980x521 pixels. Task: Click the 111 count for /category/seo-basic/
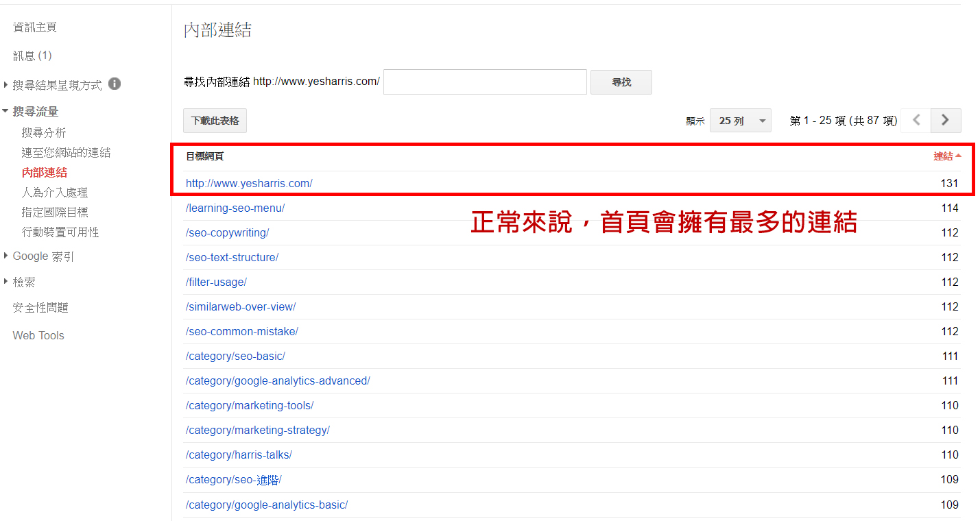(x=950, y=356)
